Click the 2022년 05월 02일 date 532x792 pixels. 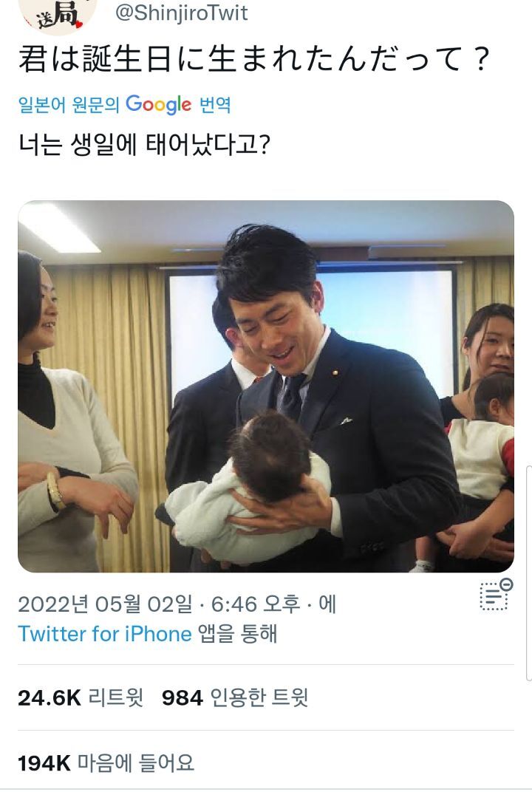click(x=105, y=604)
